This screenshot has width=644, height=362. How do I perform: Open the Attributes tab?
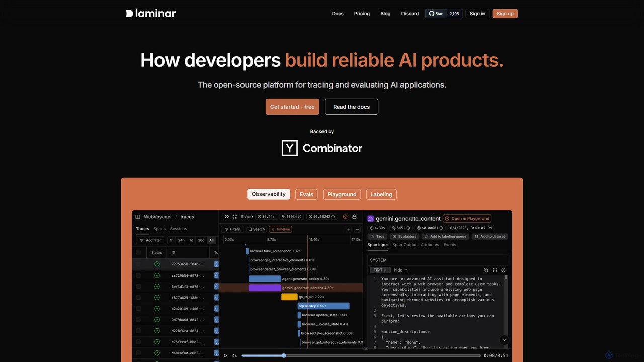point(430,245)
